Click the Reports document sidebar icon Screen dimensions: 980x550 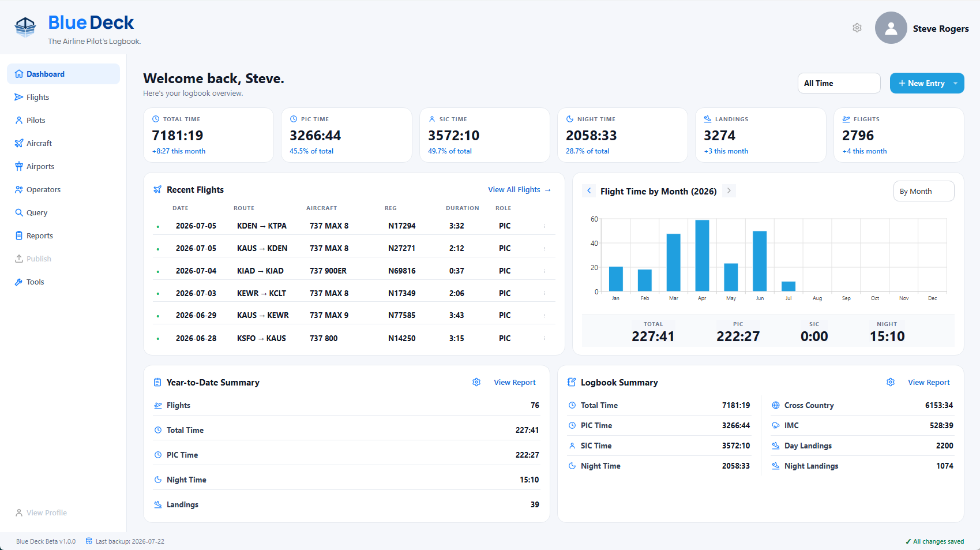click(19, 235)
